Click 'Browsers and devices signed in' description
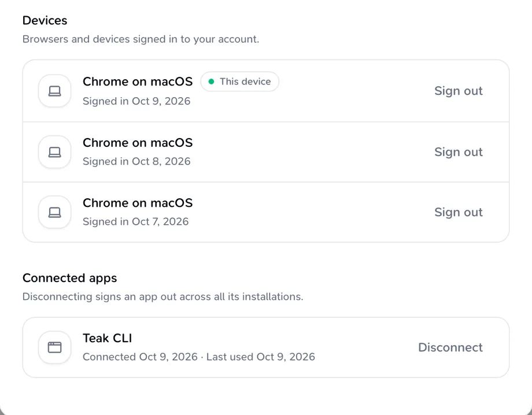Screen dimensions: 532x415 pyautogui.click(x=141, y=39)
